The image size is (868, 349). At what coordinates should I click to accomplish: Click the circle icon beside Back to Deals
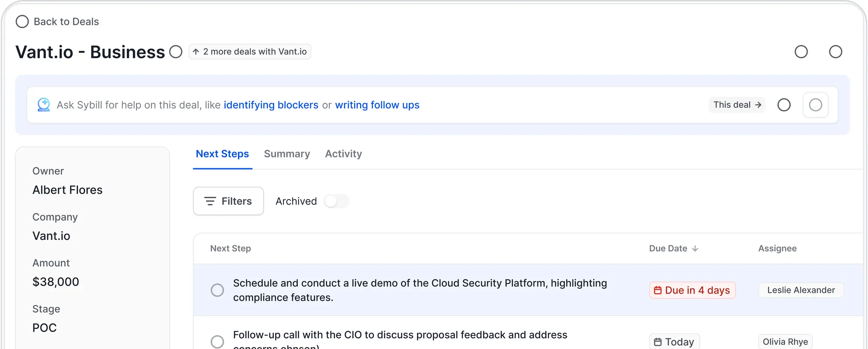22,22
